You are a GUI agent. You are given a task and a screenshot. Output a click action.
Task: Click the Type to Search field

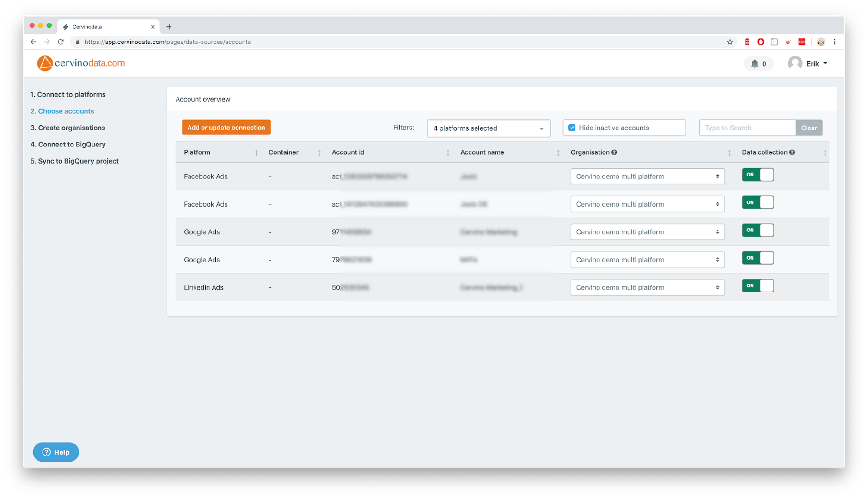pos(747,128)
